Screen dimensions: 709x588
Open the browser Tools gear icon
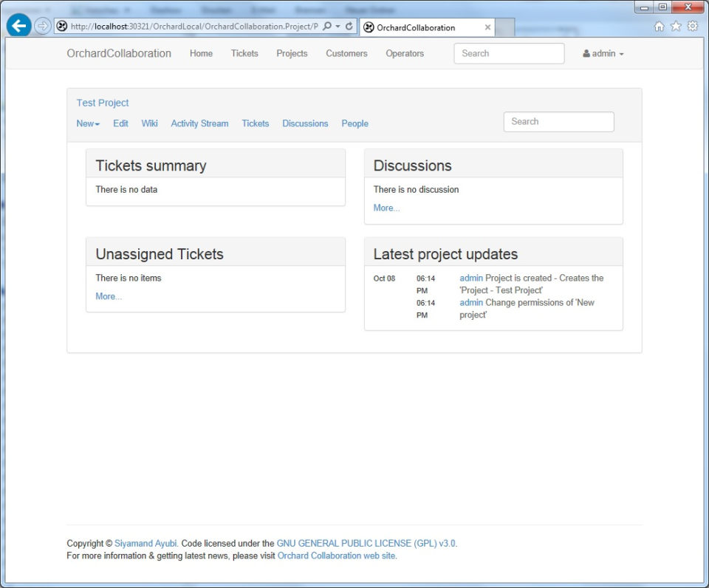692,27
